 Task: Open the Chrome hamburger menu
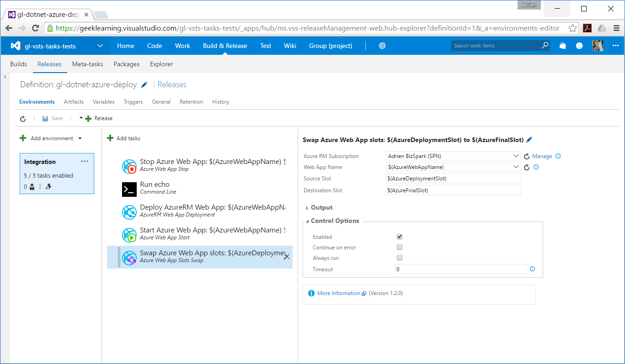[616, 28]
